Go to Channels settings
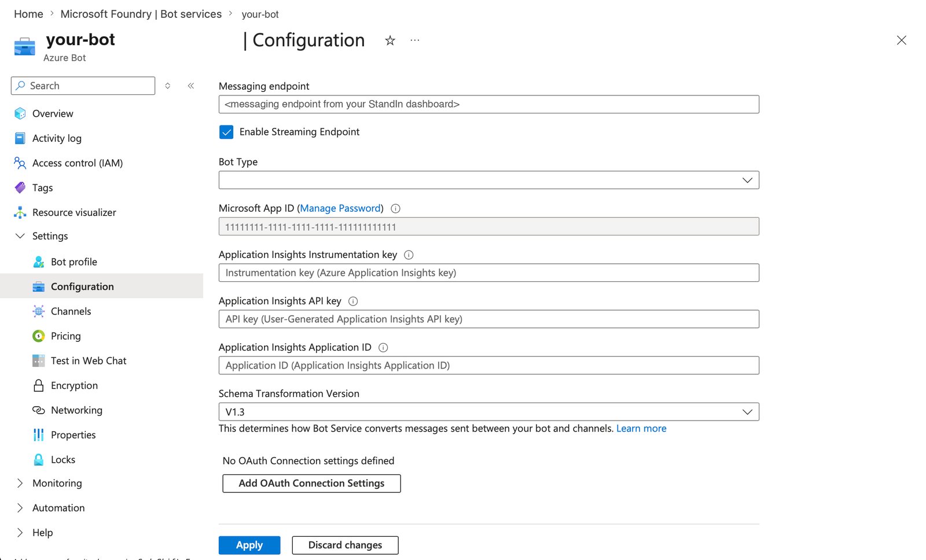Image resolution: width=926 pixels, height=560 pixels. [71, 311]
